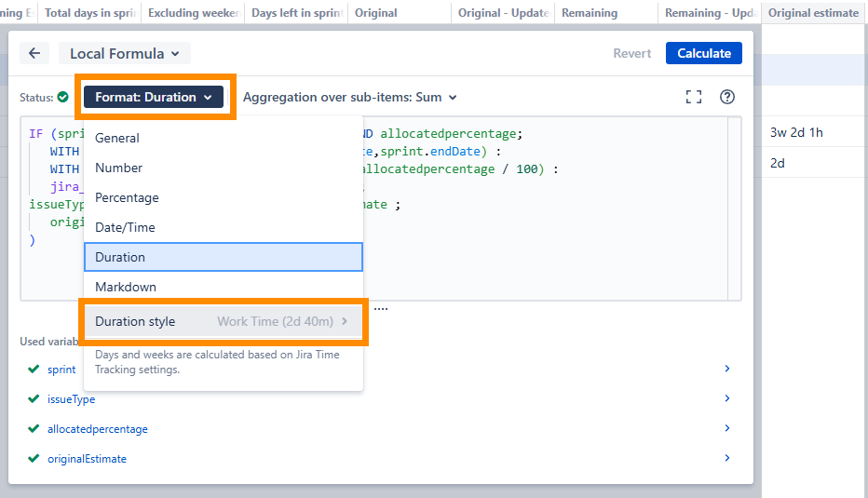Expand the originalEstimate variable row chevron
This screenshot has height=498, width=868.
tap(726, 458)
